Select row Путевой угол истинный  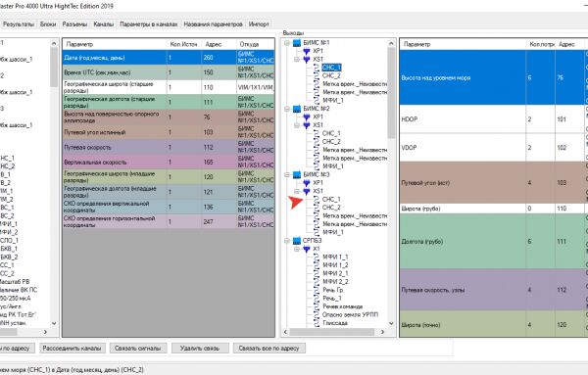(169, 132)
